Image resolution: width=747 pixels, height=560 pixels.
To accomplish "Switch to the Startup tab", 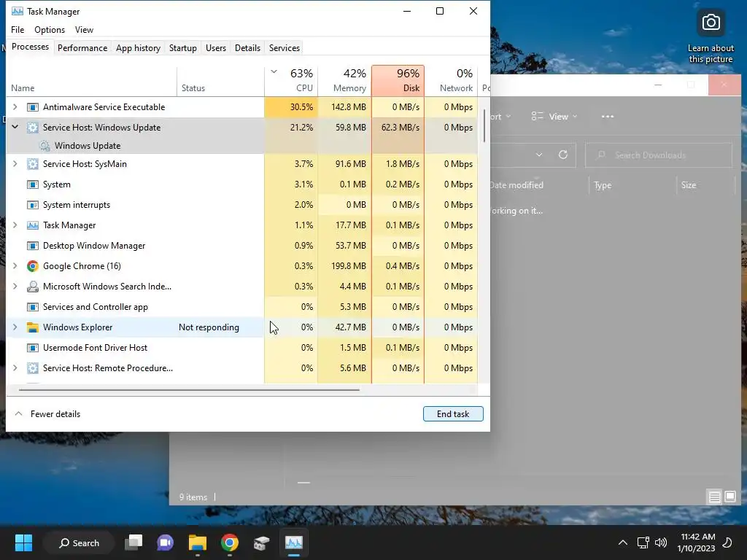I will pyautogui.click(x=183, y=48).
